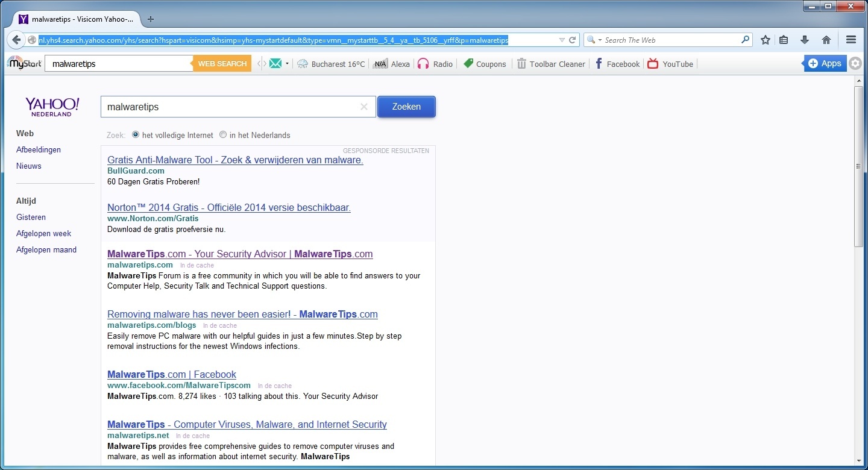Open the Alexa rank toolbar item
Screen dimensions: 868x470
[x=392, y=64]
